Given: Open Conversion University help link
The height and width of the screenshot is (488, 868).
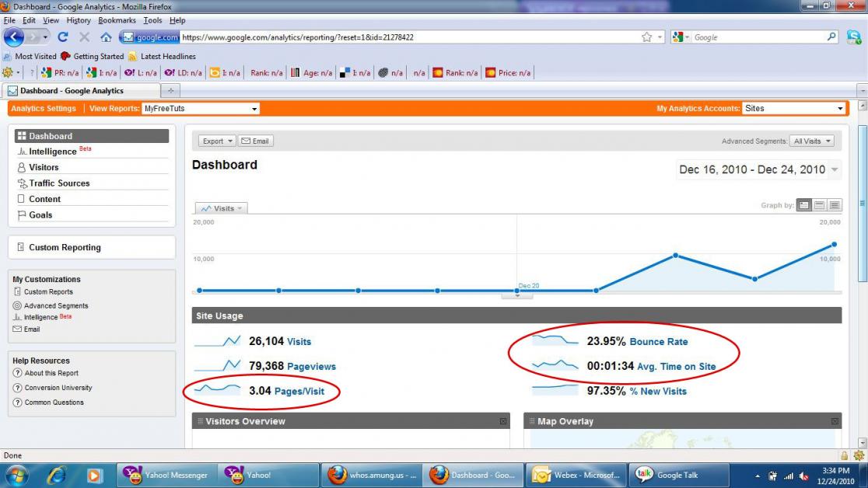Looking at the screenshot, I should pyautogui.click(x=58, y=388).
